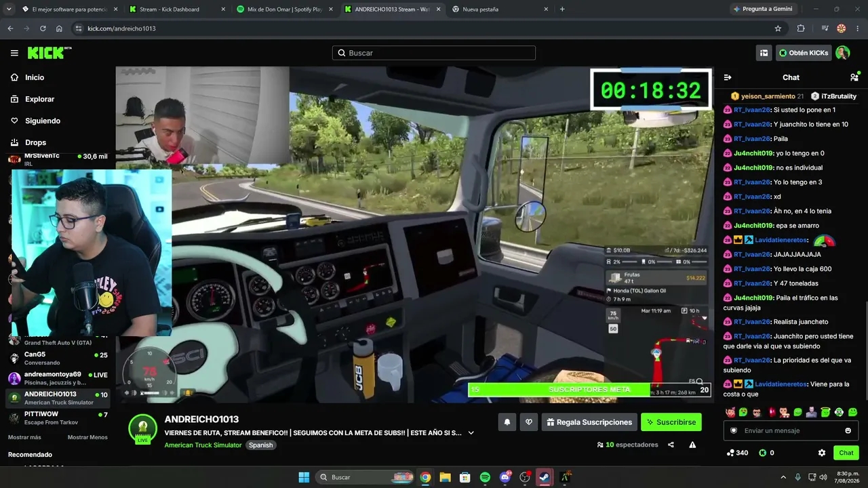868x488 pixels.
Task: Open Chrome three-dot menu
Action: (857, 28)
